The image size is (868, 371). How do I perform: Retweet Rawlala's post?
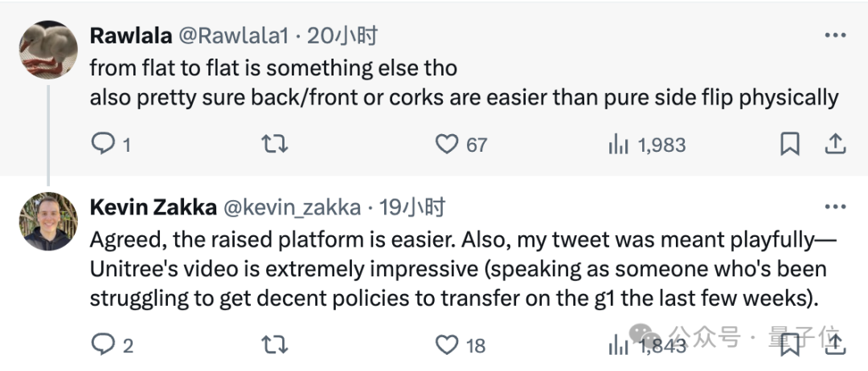click(274, 145)
